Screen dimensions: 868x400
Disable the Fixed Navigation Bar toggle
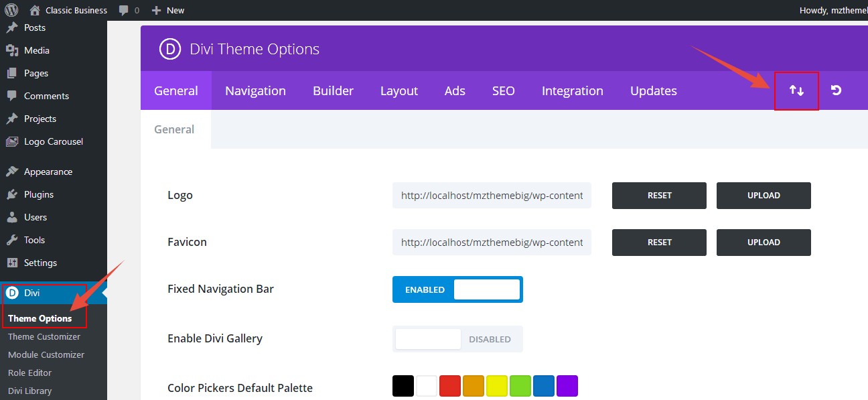pos(457,289)
